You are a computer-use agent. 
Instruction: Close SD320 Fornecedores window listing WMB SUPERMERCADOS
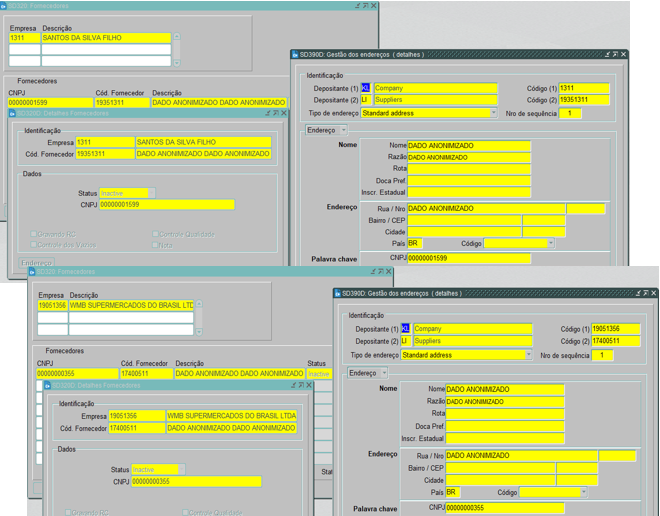(389, 271)
